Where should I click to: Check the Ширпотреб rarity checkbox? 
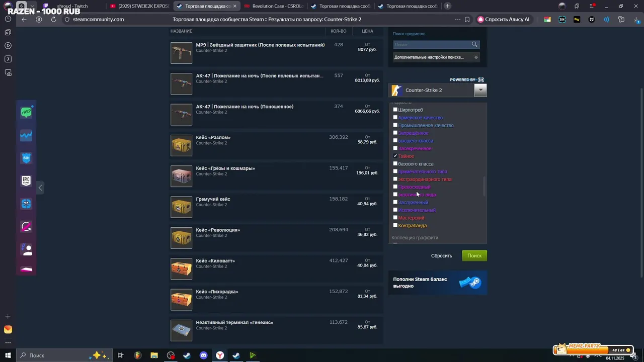tap(395, 110)
